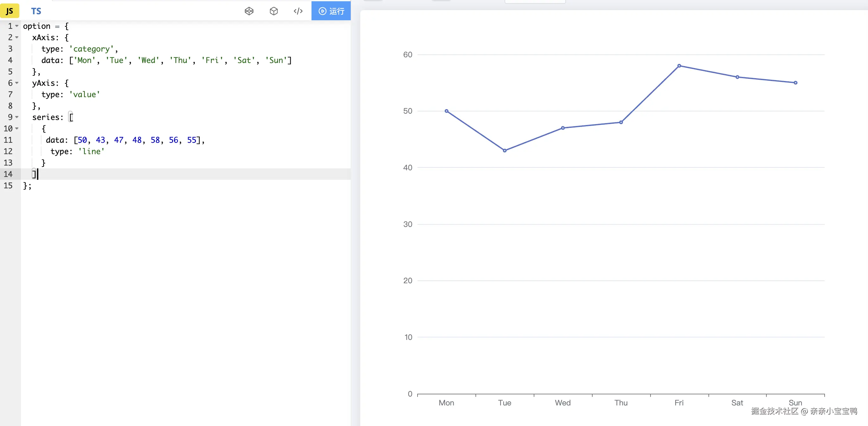This screenshot has width=868, height=426.
Task: Click the Mon data point at 50
Action: 446,111
